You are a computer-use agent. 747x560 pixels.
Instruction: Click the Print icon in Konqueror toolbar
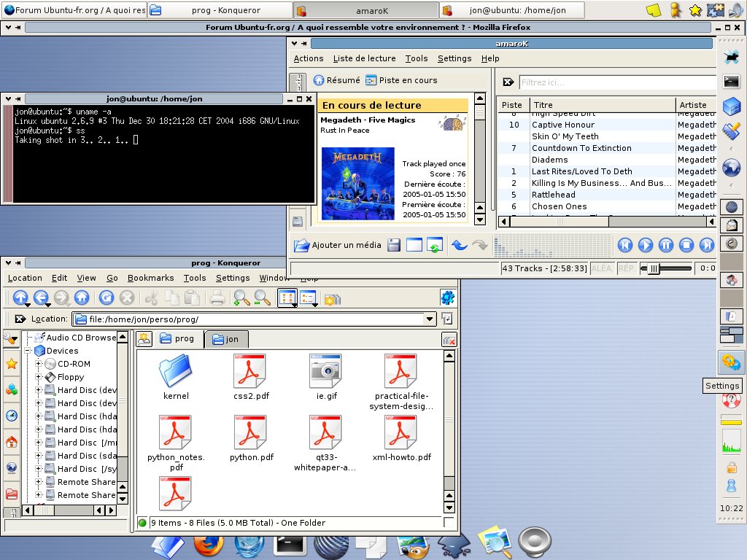(x=217, y=297)
